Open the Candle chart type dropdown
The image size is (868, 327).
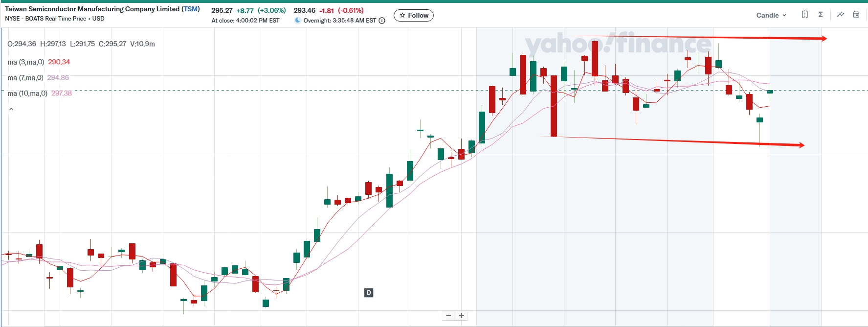point(771,15)
